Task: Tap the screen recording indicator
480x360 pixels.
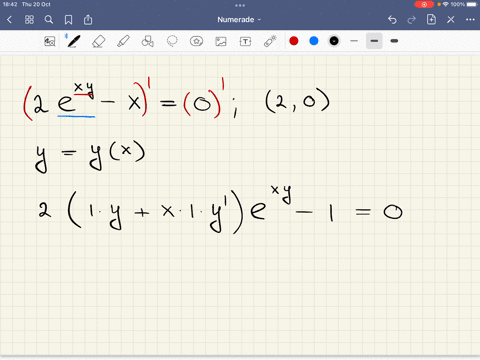Action: pos(424,4)
